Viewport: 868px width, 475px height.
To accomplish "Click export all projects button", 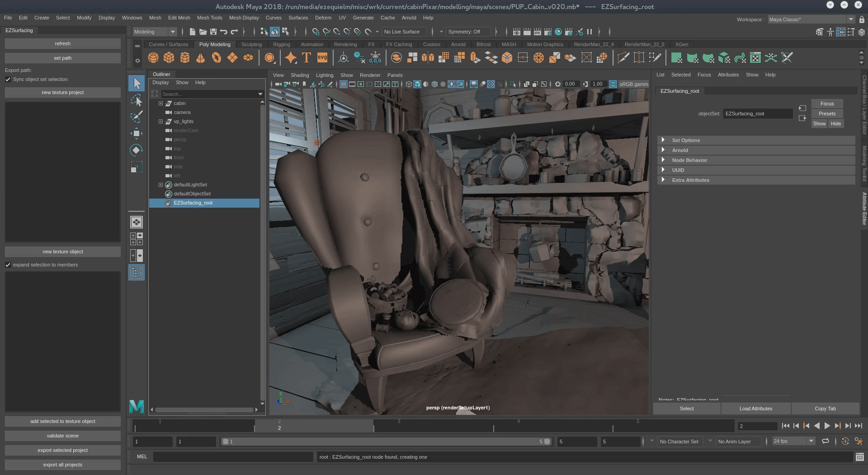I will tap(63, 465).
